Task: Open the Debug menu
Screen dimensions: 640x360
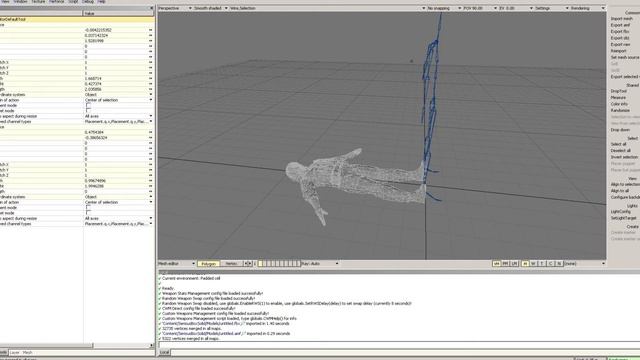Action: [x=88, y=2]
